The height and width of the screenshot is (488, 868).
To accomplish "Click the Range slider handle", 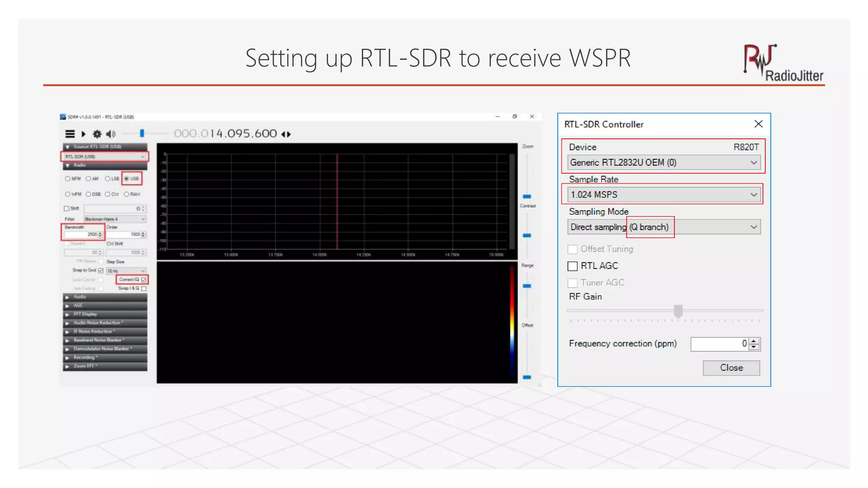I will click(x=527, y=286).
